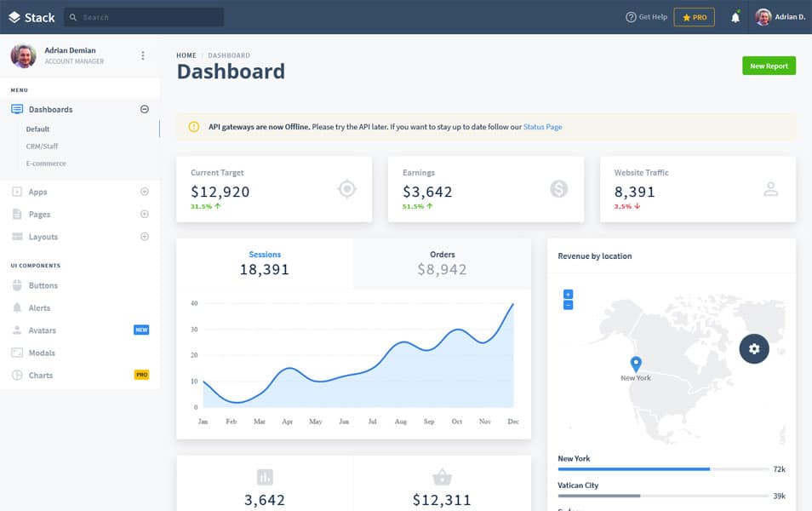Expand the Layouts sidebar section
The width and height of the screenshot is (812, 511).
pos(144,236)
